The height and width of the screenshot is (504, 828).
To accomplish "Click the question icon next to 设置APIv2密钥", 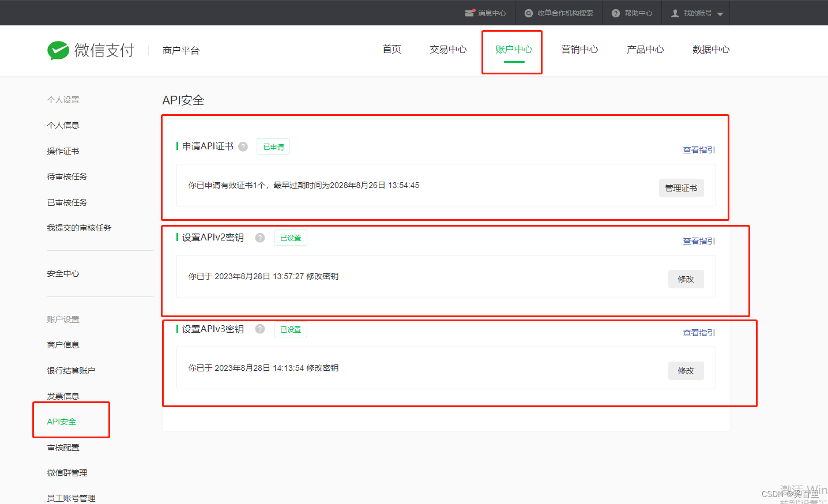I will pyautogui.click(x=259, y=237).
